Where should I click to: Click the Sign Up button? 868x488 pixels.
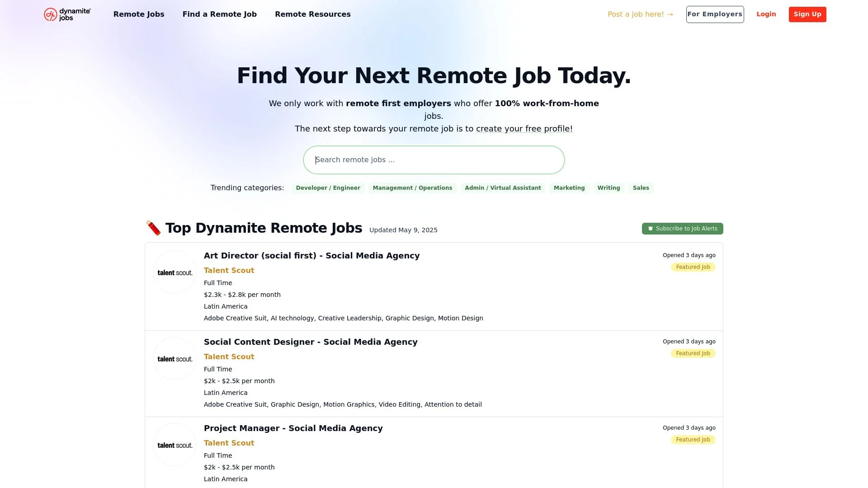pos(807,14)
